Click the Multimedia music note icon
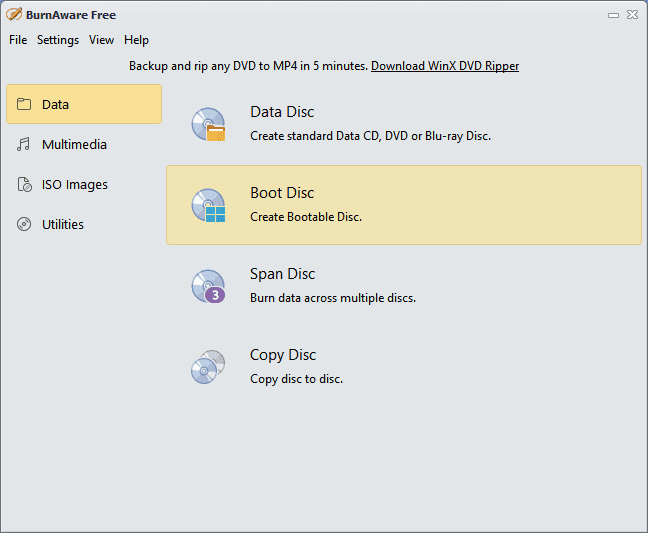The image size is (648, 533). pos(24,144)
